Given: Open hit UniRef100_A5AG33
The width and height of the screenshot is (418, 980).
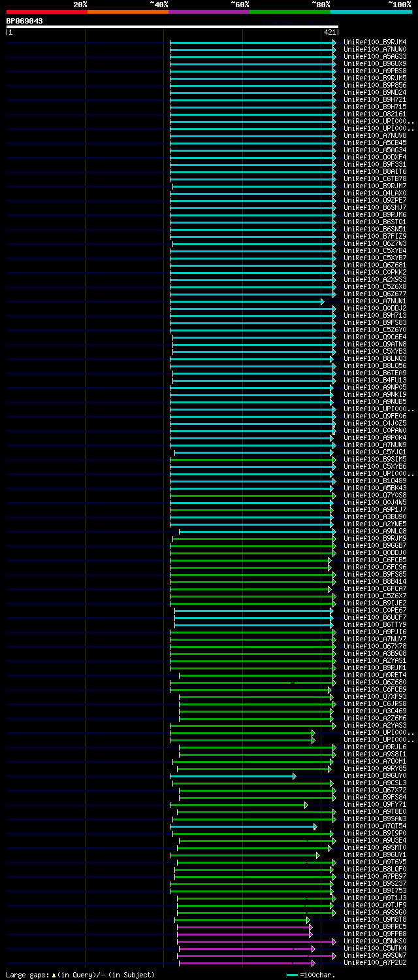Looking at the screenshot, I should [375, 56].
